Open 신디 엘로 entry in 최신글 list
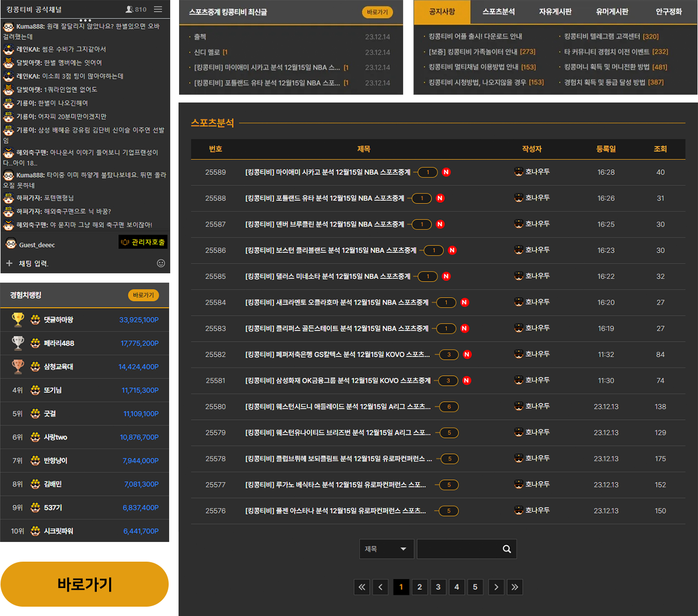The width and height of the screenshot is (698, 616). [x=211, y=52]
